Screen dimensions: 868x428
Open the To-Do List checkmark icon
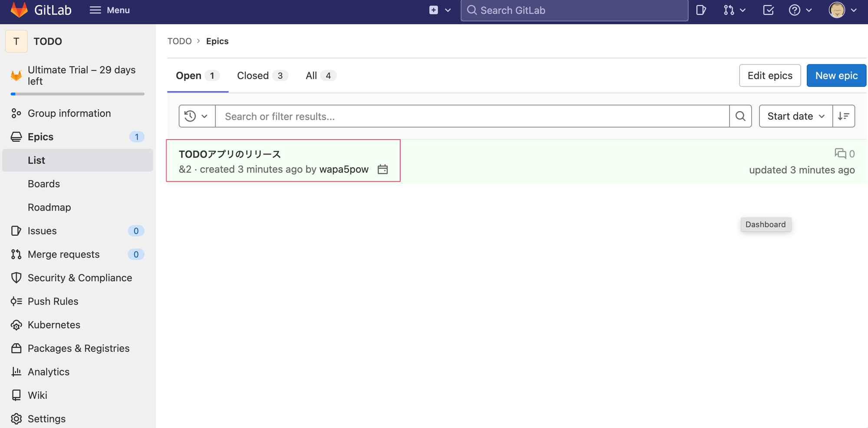tap(768, 10)
